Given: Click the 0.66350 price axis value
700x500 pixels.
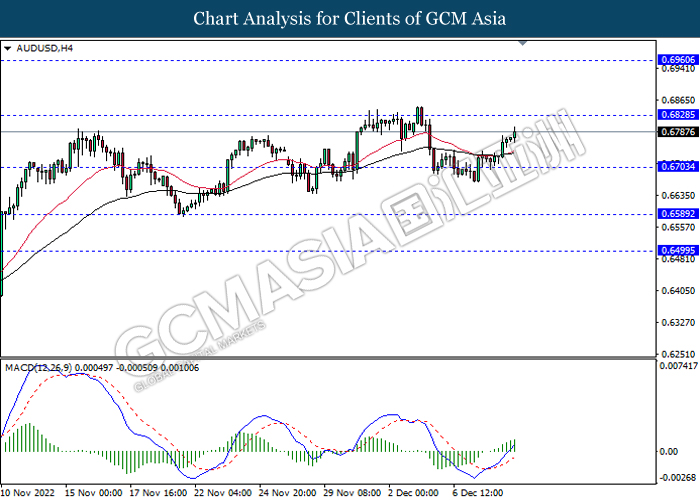Looking at the screenshot, I should (x=678, y=196).
